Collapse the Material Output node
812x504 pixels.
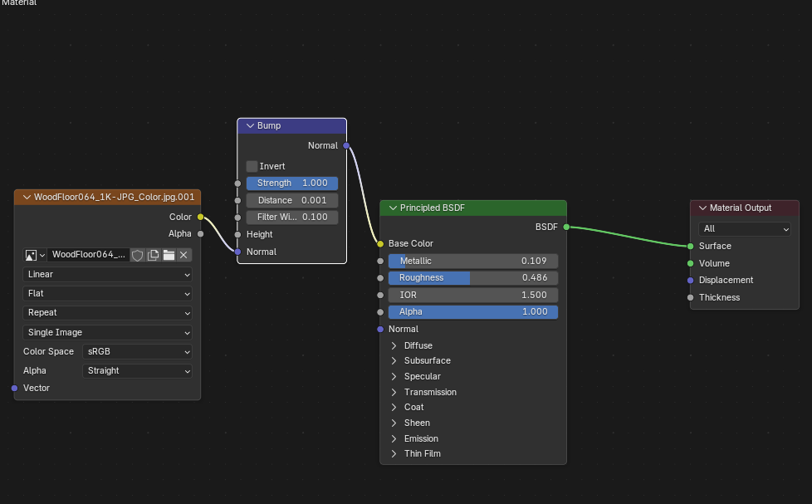[702, 208]
